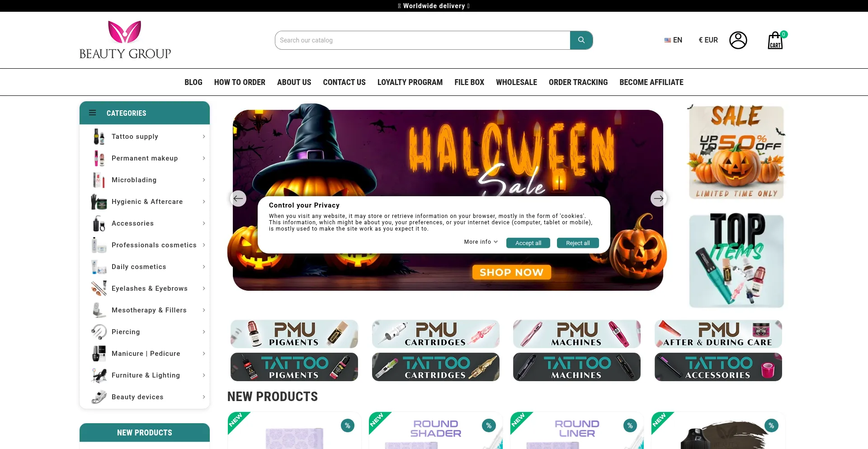Accept all cookies
Viewport: 868px width, 449px height.
528,243
